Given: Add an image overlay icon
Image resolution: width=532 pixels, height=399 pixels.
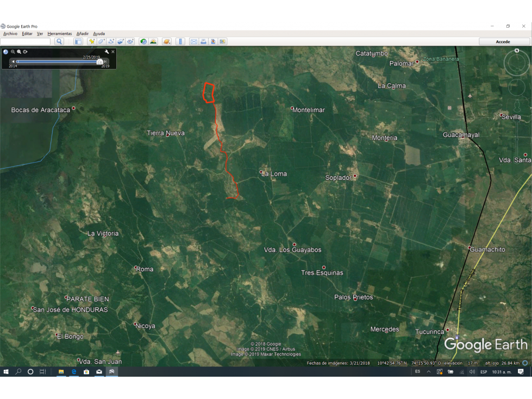Looking at the screenshot, I should [121, 41].
